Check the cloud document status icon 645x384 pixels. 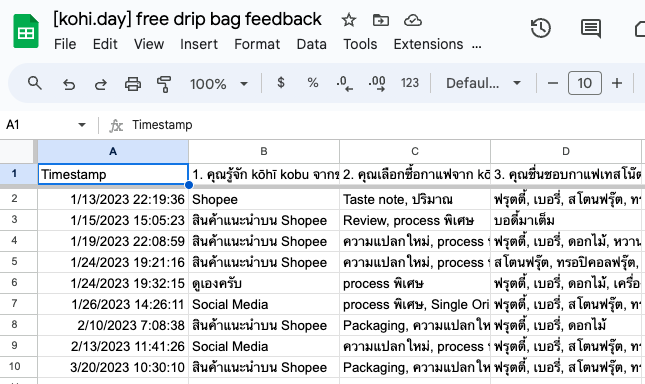(413, 20)
